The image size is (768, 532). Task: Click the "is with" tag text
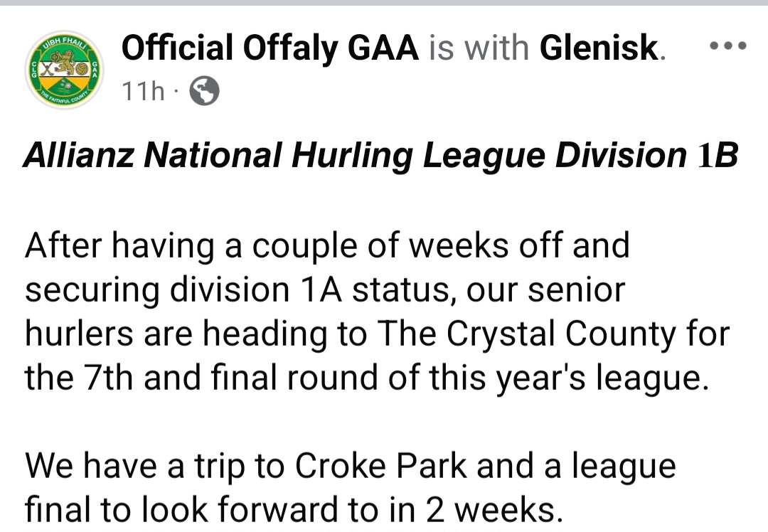pos(481,48)
